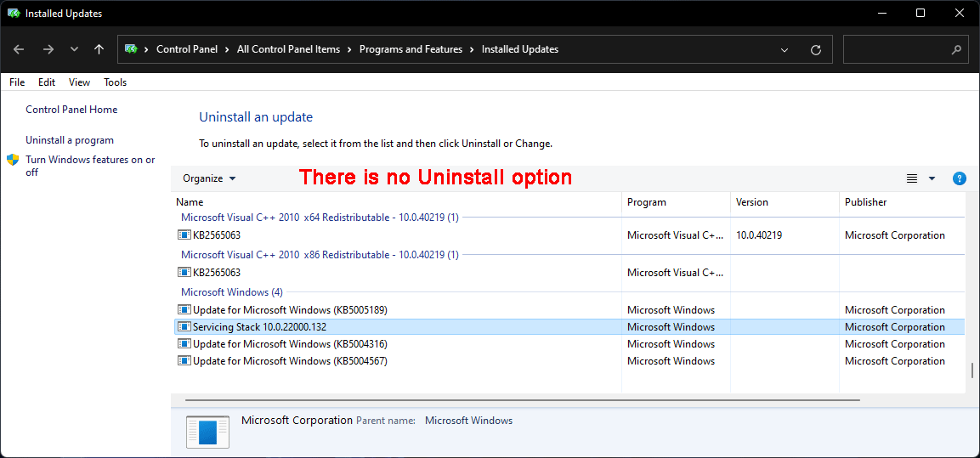Click the icon of update KB5004316
980x458 pixels.
pyautogui.click(x=184, y=343)
